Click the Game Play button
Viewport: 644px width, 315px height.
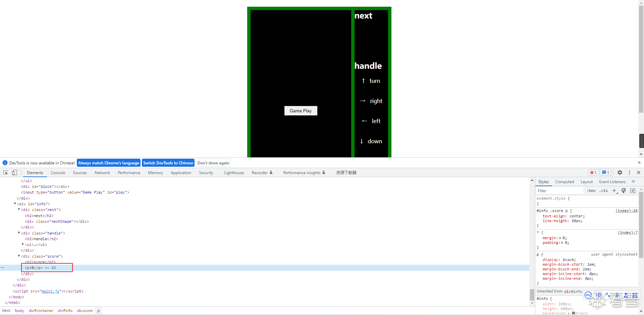301,111
